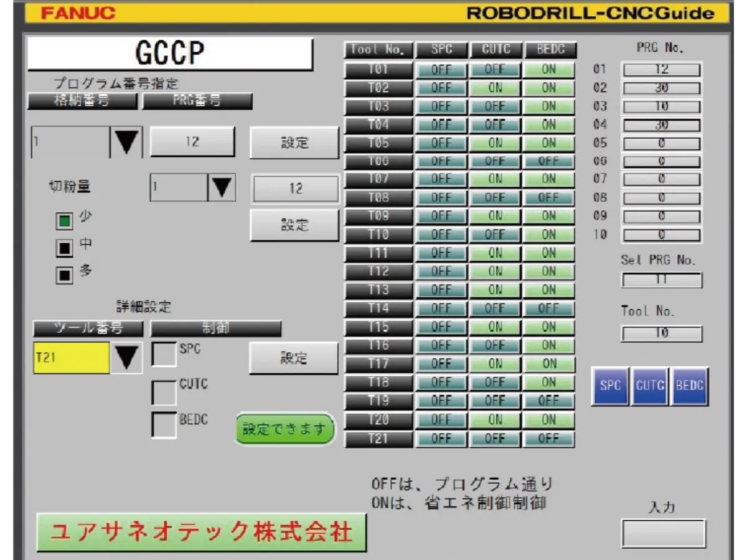Check the SPC box under 制御

pyautogui.click(x=164, y=354)
